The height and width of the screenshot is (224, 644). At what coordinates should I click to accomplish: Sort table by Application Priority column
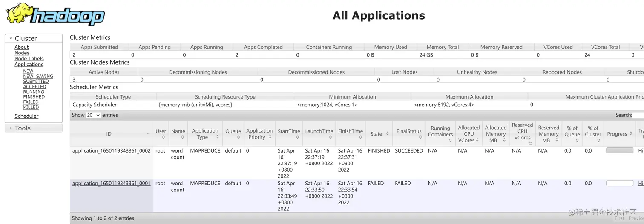click(x=259, y=134)
